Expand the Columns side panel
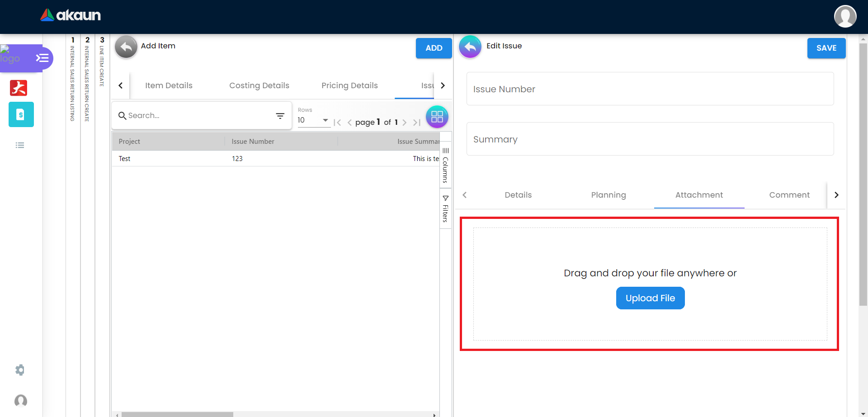This screenshot has width=868, height=417. [x=445, y=166]
